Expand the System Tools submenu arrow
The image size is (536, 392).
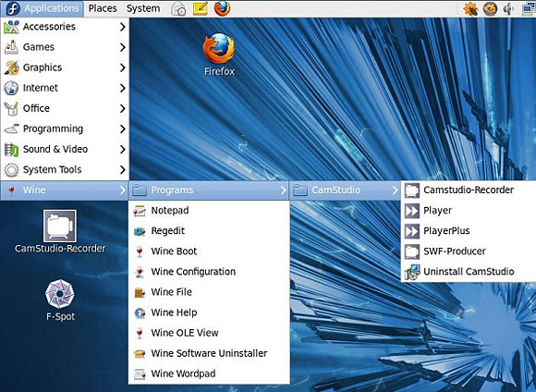tap(122, 170)
